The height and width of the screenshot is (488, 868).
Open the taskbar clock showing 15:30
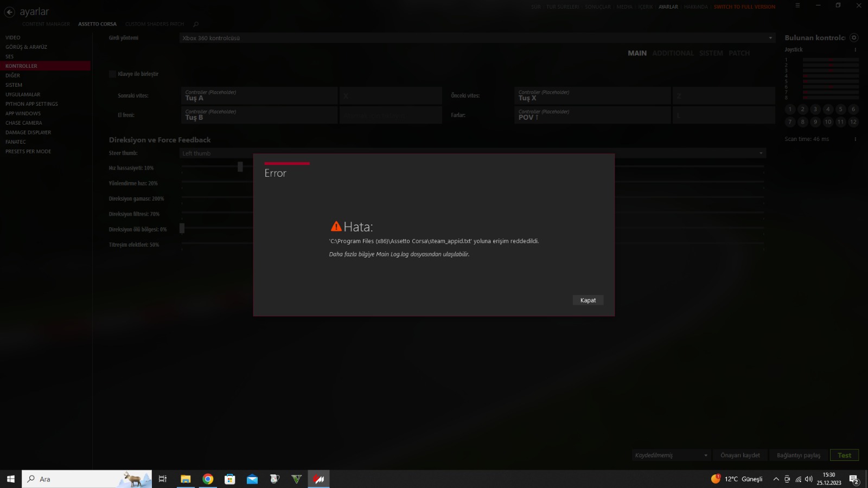click(x=829, y=479)
